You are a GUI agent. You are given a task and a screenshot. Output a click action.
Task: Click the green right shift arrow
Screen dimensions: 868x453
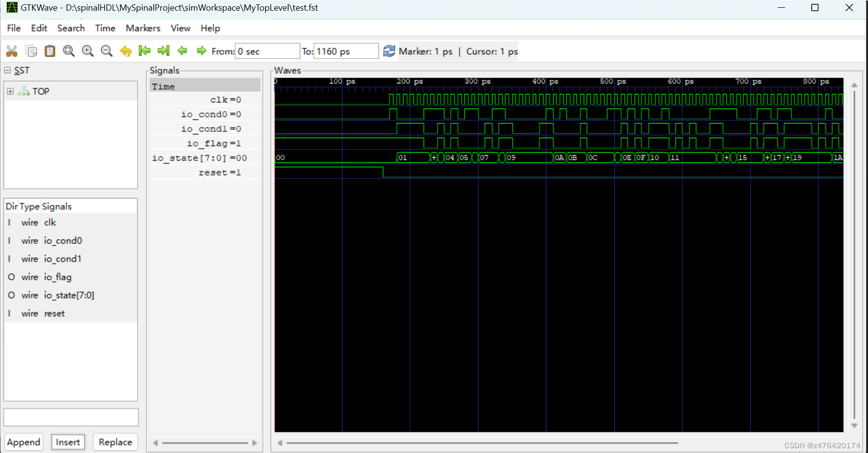click(x=201, y=51)
